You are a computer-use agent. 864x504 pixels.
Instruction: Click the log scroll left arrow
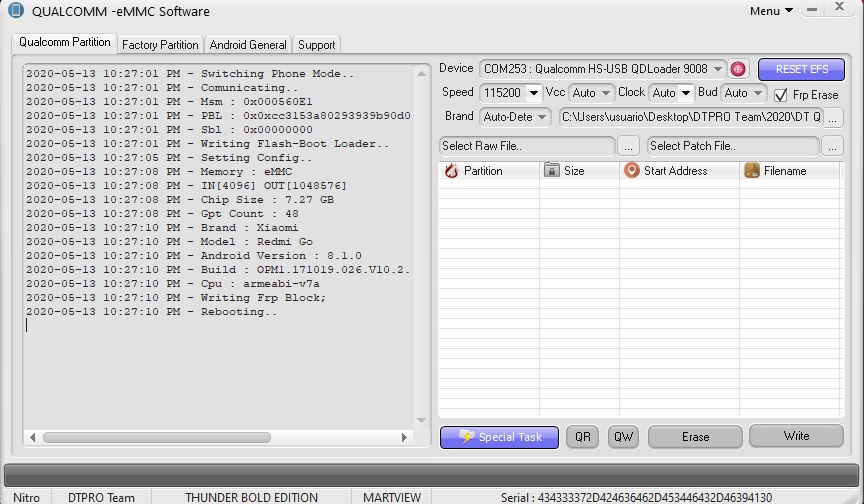point(33,437)
